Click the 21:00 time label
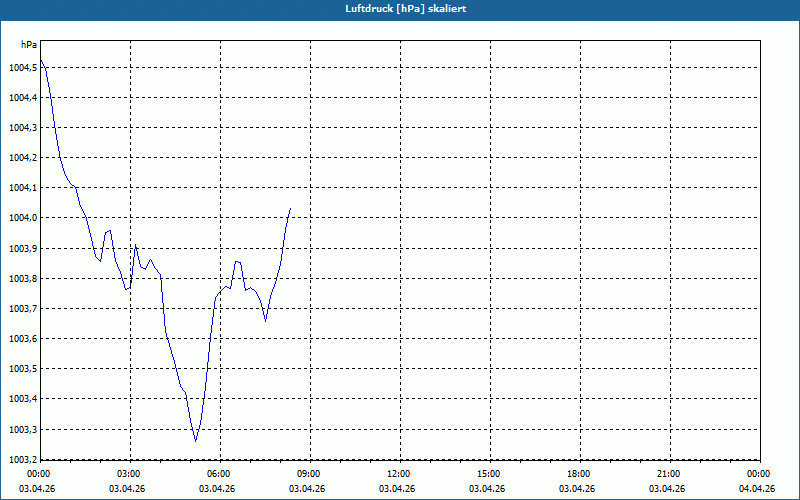The width and height of the screenshot is (800, 500). (668, 474)
